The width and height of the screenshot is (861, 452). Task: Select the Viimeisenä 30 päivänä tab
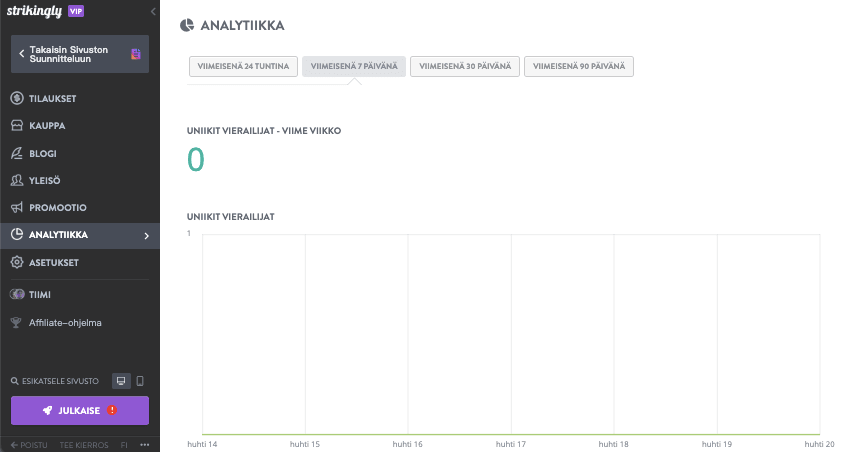(465, 66)
